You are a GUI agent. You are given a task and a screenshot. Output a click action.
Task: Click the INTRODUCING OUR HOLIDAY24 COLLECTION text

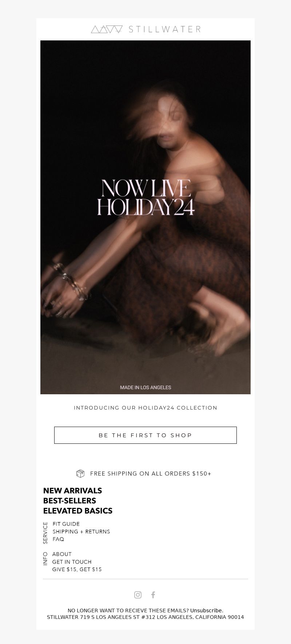pos(145,408)
